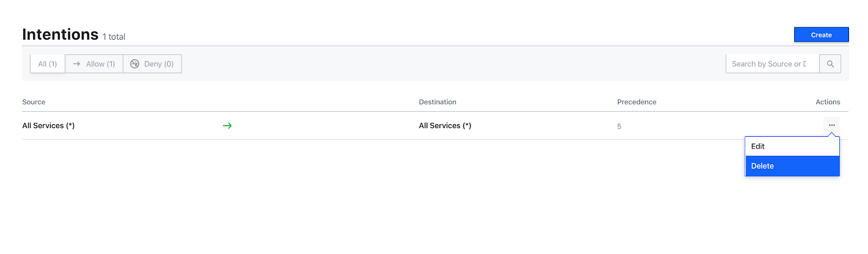Click the Intentions page heading
868x254 pixels.
pos(60,35)
